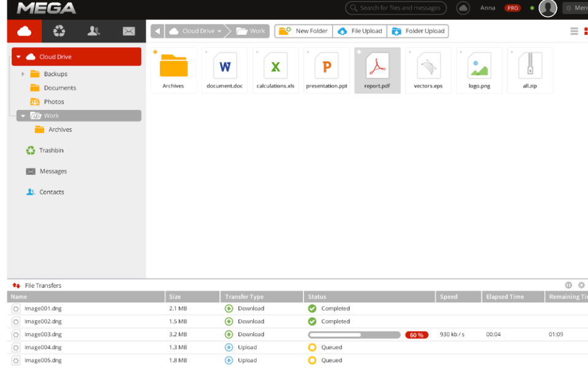
Task: Click the user avatar picture
Action: (x=548, y=8)
